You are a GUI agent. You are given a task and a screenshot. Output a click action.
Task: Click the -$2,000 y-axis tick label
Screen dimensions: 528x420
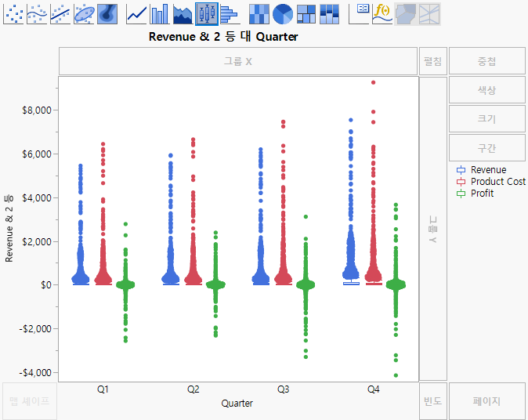35,329
